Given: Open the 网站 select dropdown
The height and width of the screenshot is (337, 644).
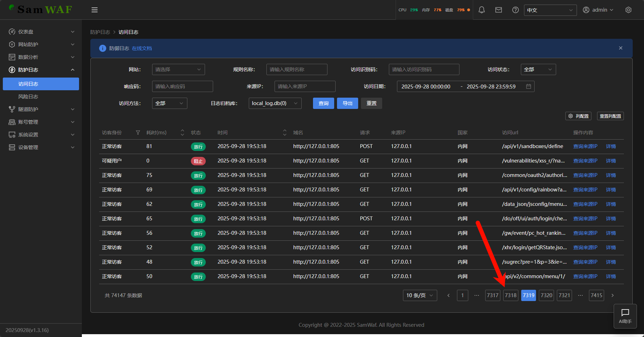Looking at the screenshot, I should pyautogui.click(x=178, y=69).
